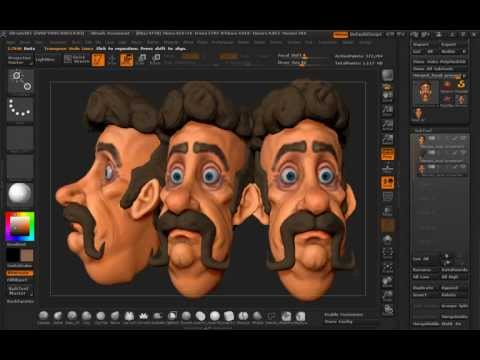
Task: Toggle the orange Move transpose button
Action: point(127,60)
